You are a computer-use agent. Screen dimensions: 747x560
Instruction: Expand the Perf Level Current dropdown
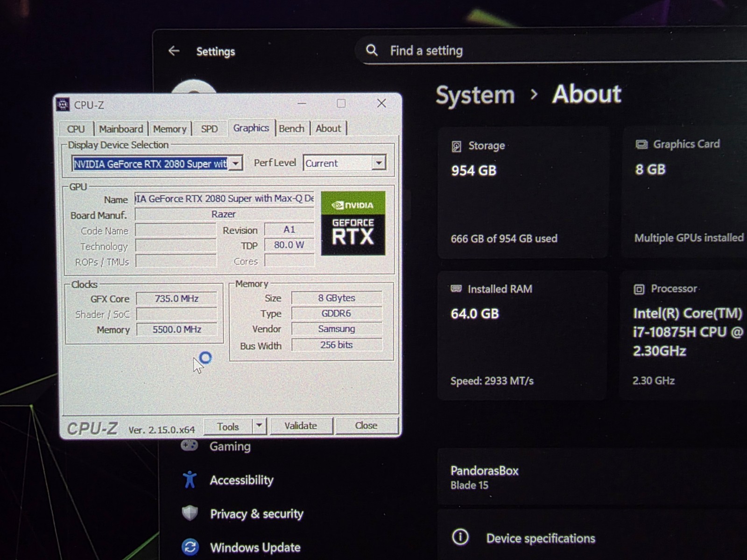point(379,163)
